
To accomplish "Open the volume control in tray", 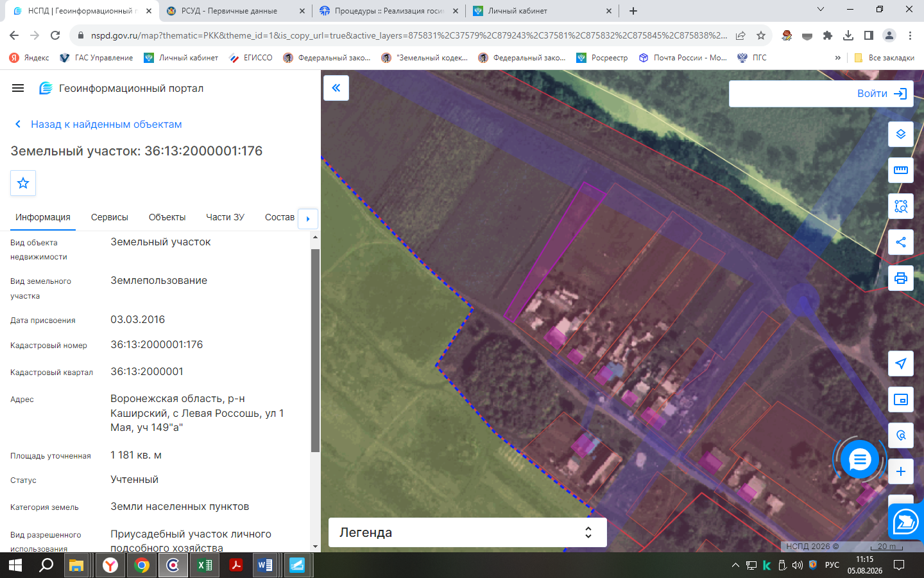I will point(798,565).
